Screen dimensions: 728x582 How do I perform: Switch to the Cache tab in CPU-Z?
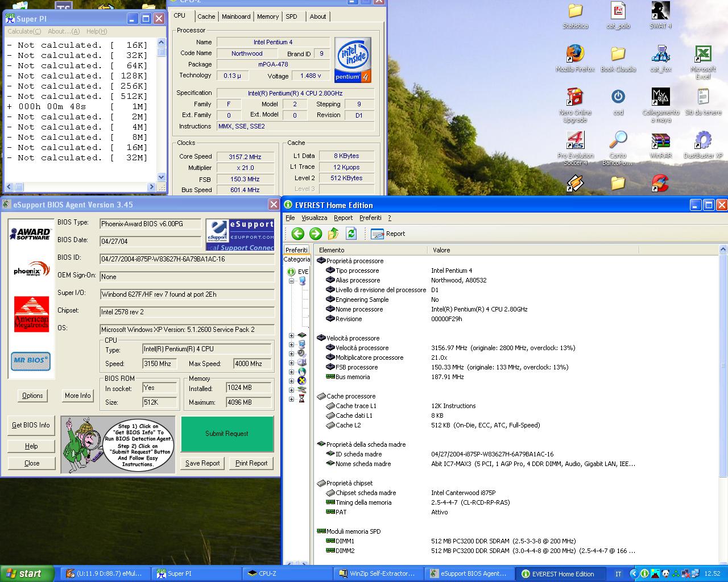click(x=206, y=16)
